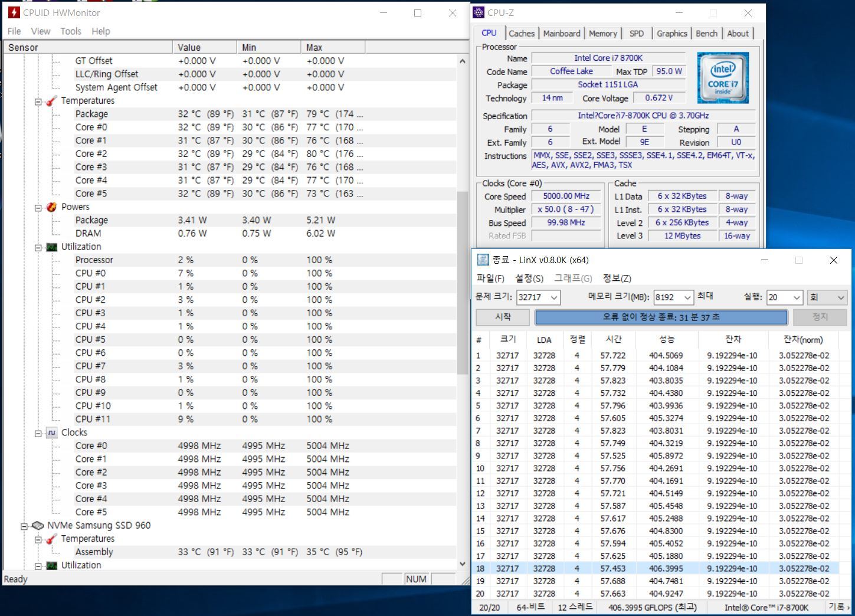Click the CPU name field Intel Core i7 8700K
Image resolution: width=855 pixels, height=616 pixels.
(x=608, y=58)
